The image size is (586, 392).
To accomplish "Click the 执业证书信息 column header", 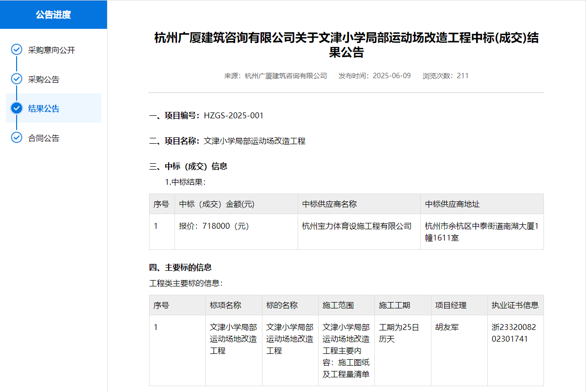I will click(515, 305).
